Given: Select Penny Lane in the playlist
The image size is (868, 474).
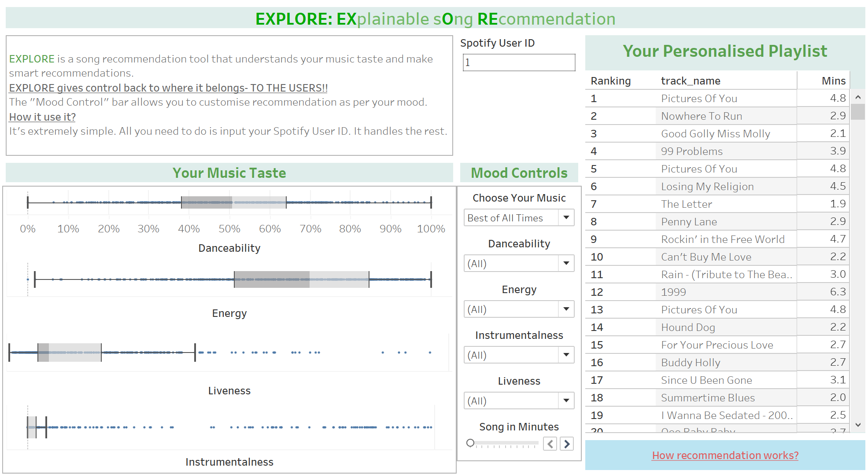Looking at the screenshot, I should [x=689, y=222].
